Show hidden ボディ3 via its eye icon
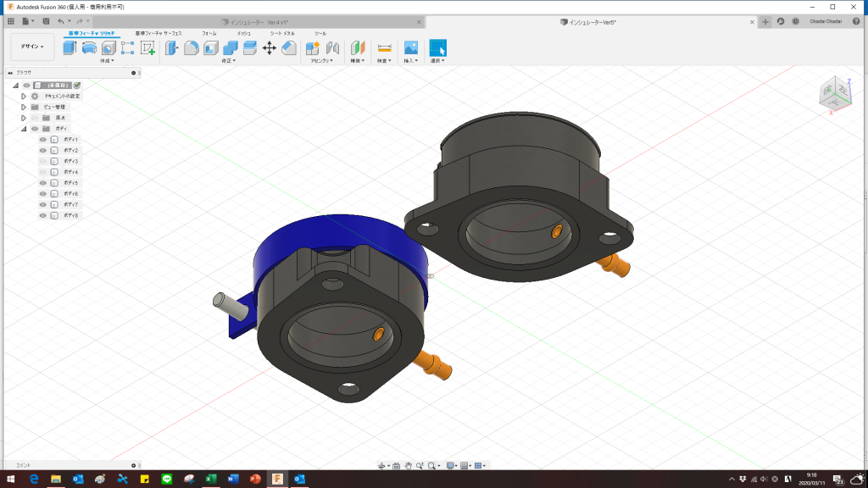The height and width of the screenshot is (488, 868). pyautogui.click(x=43, y=161)
